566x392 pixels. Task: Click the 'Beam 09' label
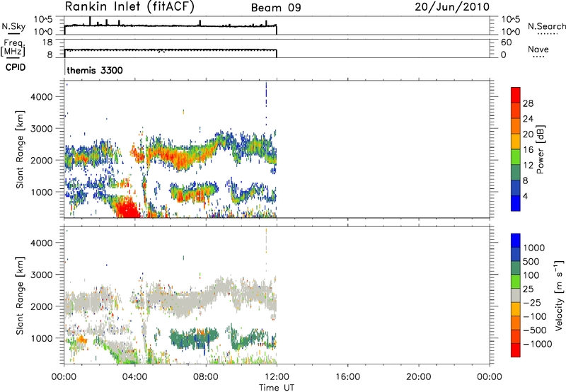pos(276,8)
